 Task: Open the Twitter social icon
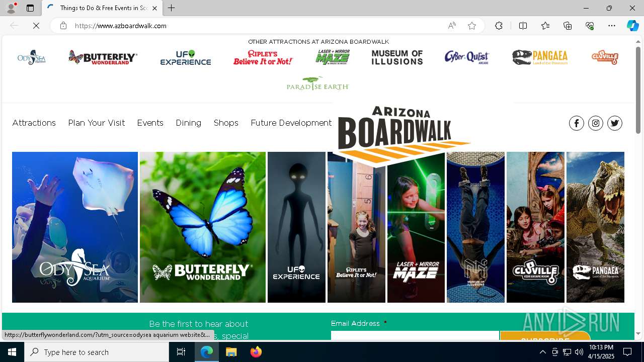pyautogui.click(x=615, y=123)
